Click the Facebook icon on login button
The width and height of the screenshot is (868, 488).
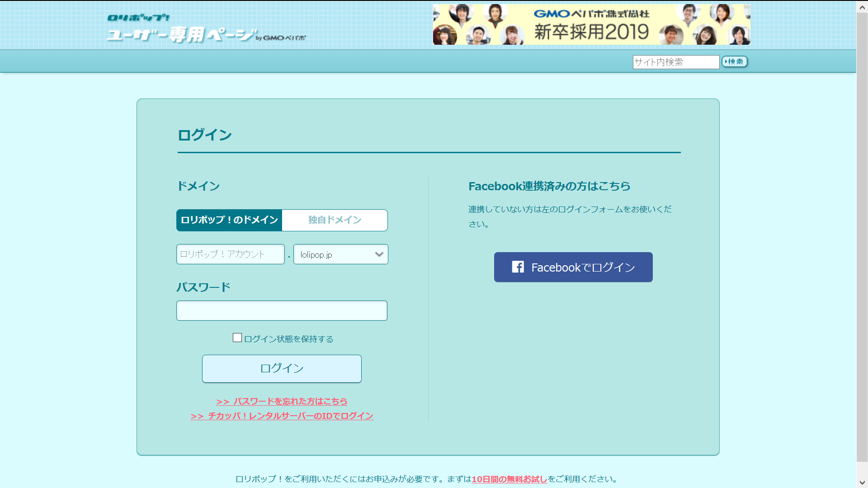pos(518,267)
